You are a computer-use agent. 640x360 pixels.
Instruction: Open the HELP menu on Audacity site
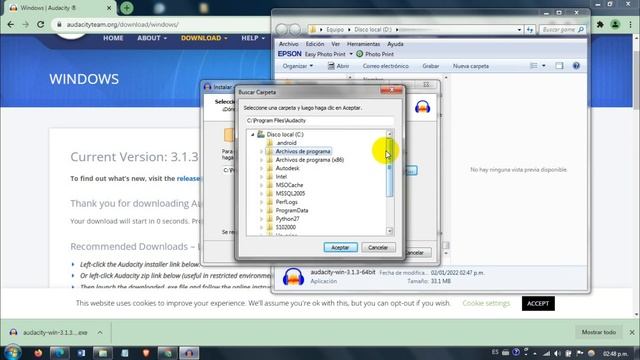pyautogui.click(x=253, y=38)
